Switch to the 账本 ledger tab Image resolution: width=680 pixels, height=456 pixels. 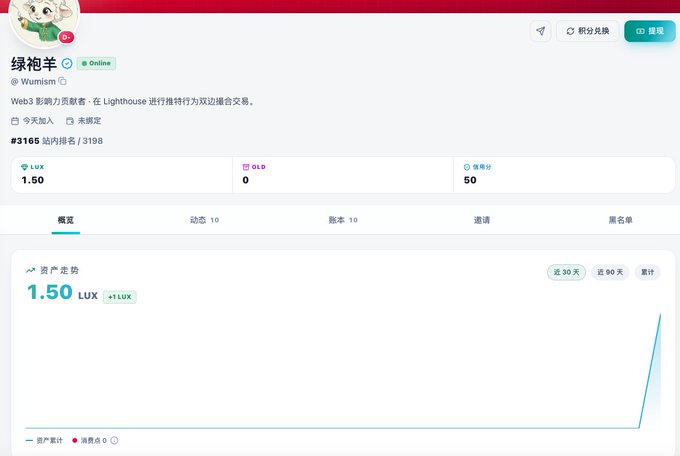(343, 220)
